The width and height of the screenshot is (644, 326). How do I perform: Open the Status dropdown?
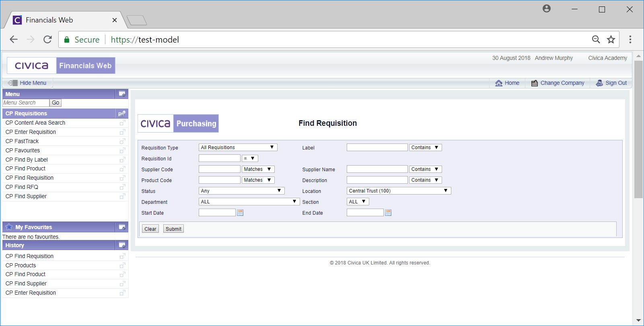pos(242,191)
